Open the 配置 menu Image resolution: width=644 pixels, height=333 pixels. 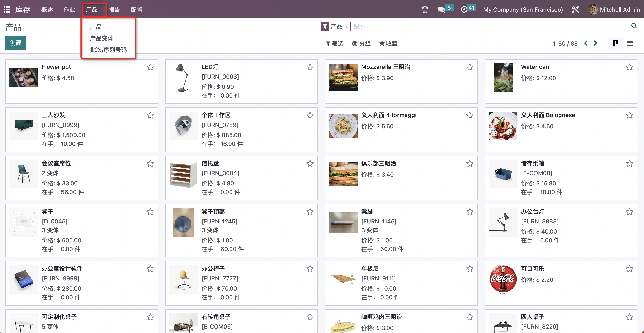137,9
